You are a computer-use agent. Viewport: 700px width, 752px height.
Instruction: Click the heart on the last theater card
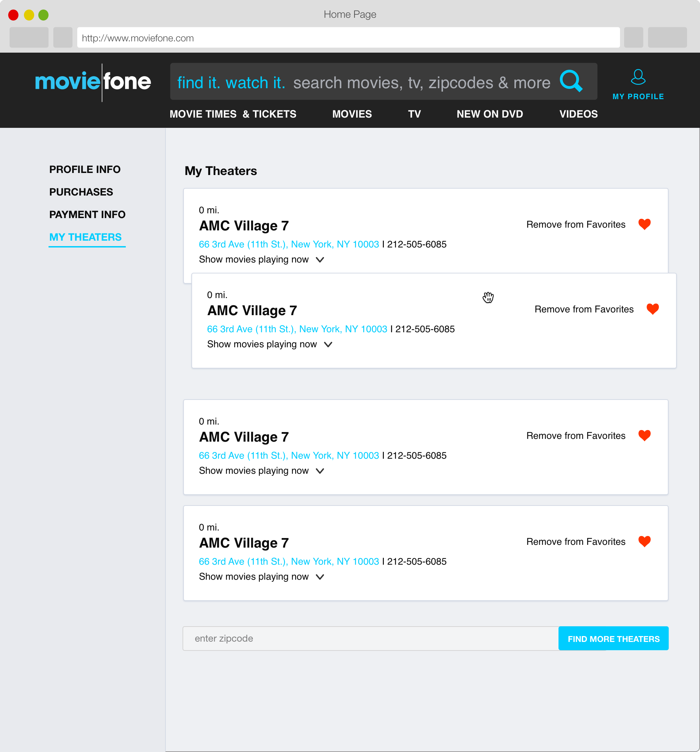point(644,541)
